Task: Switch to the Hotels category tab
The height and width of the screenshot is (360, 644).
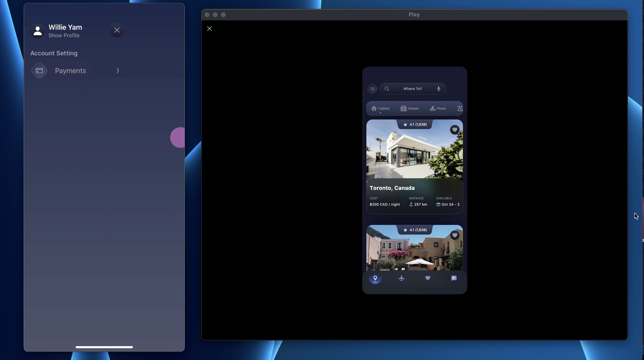Action: 410,108
